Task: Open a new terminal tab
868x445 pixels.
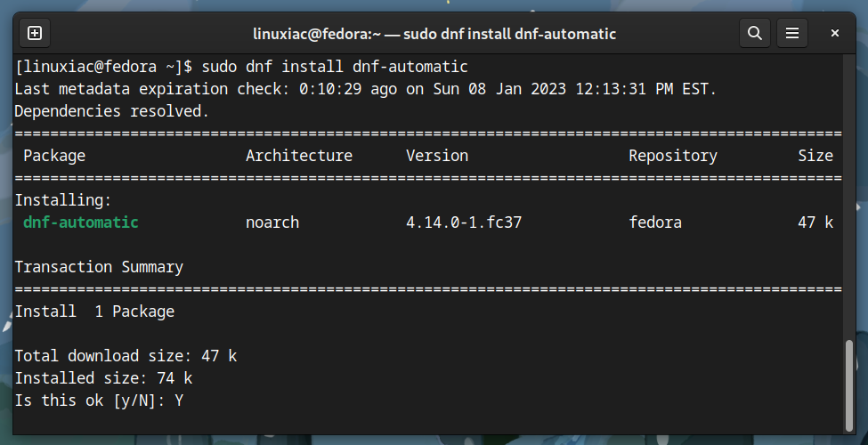Action: [35, 33]
